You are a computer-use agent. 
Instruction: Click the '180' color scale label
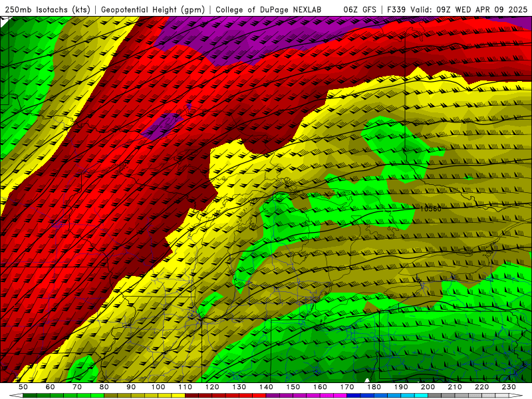pyautogui.click(x=374, y=387)
